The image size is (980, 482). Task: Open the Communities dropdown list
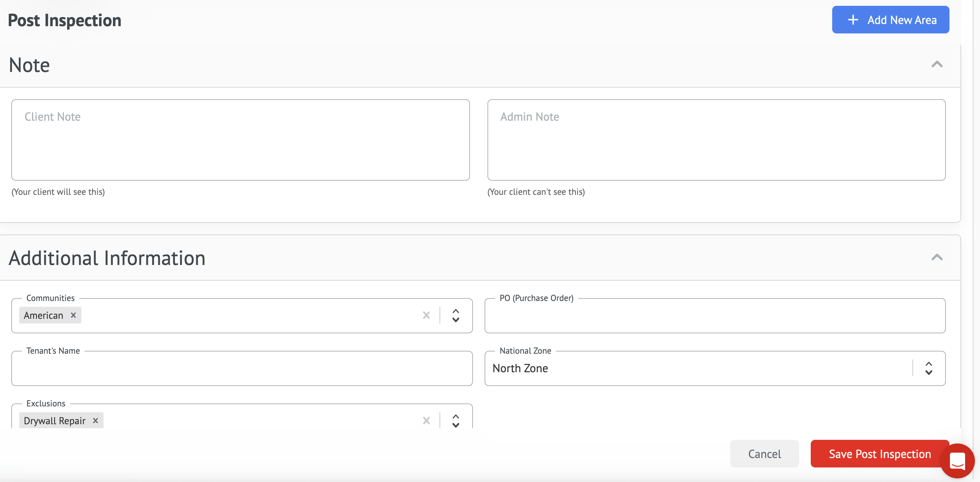pos(455,315)
